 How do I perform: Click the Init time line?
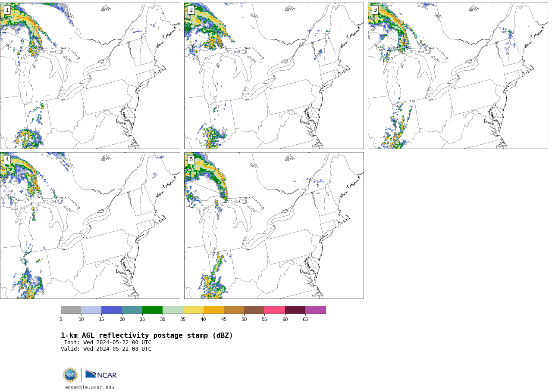click(x=108, y=342)
